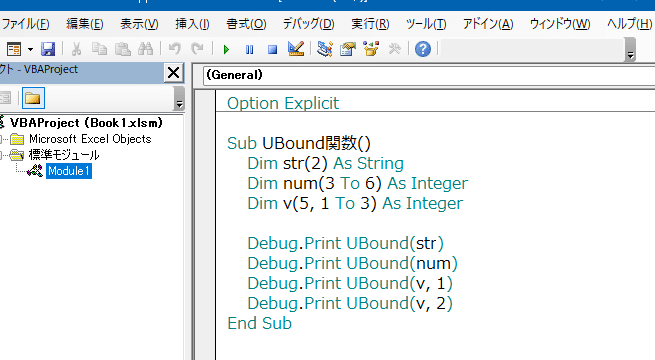Viewport: 655px width, 360px height.
Task: Click the Cut scissors icon
Action: (76, 49)
